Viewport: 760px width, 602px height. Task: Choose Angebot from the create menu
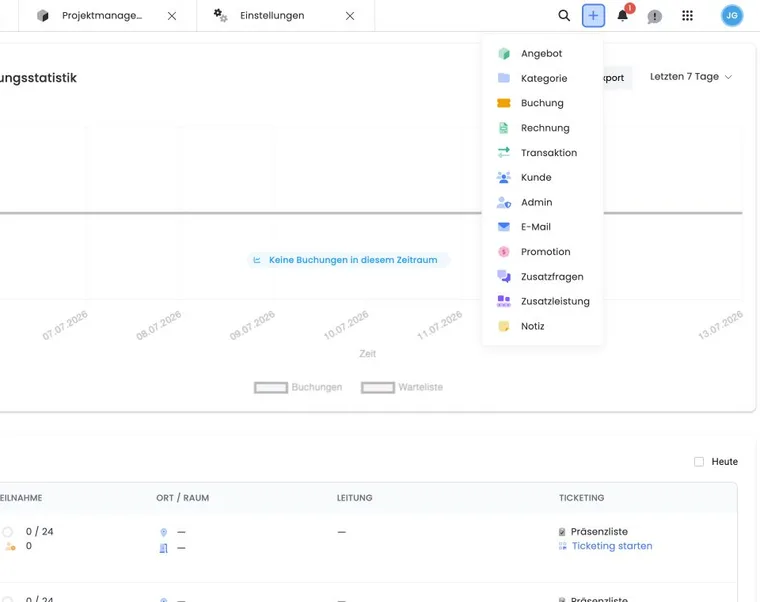542,53
